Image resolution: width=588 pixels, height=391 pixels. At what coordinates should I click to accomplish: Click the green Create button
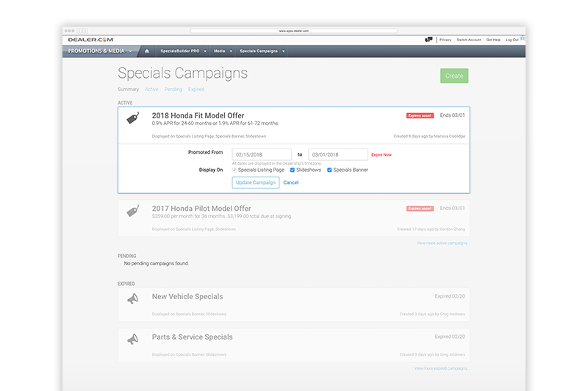(x=454, y=76)
